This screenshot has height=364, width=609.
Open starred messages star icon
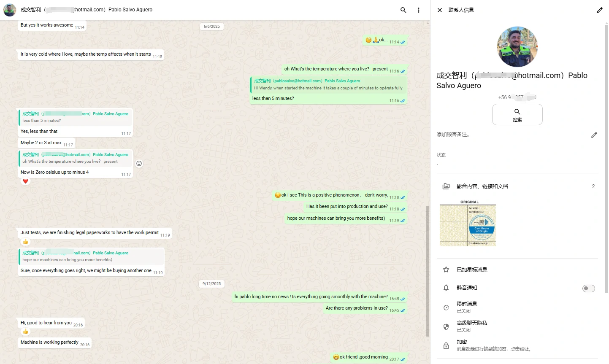[446, 270]
